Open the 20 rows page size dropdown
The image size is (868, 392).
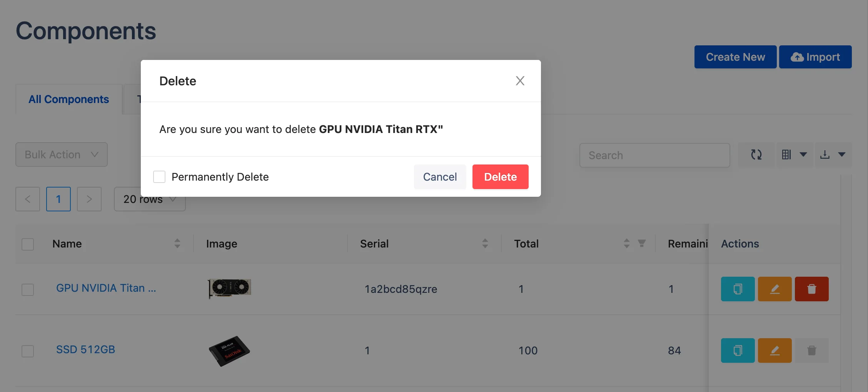(149, 199)
